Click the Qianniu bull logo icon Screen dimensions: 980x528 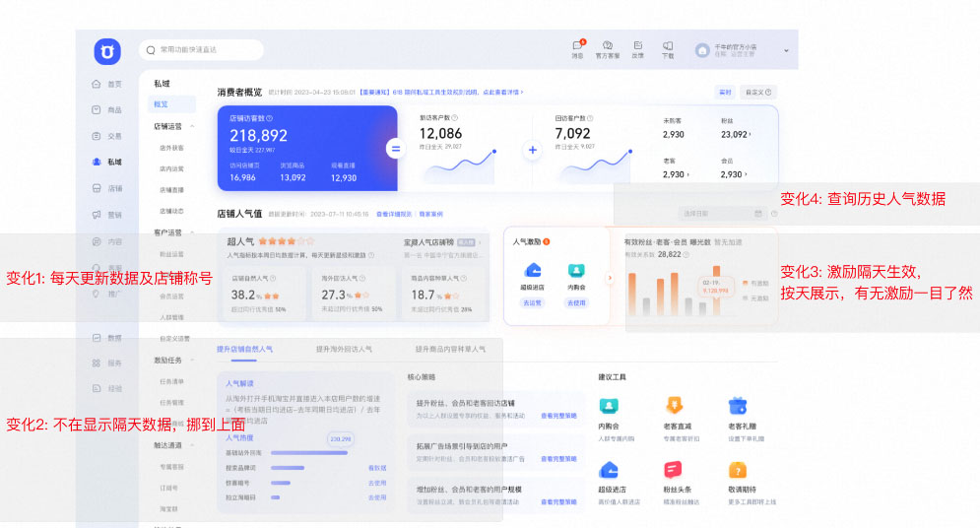(107, 51)
